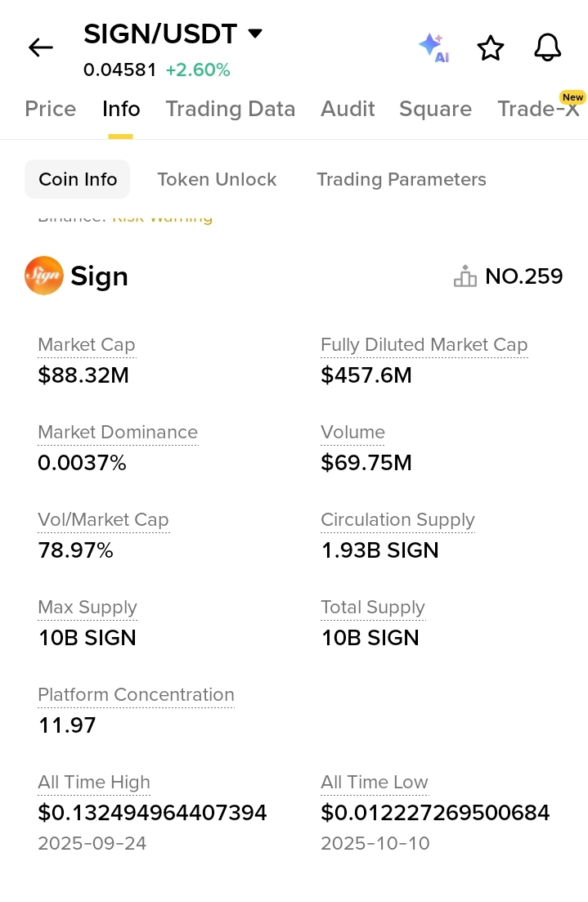Toggle the favorite star icon

490,47
